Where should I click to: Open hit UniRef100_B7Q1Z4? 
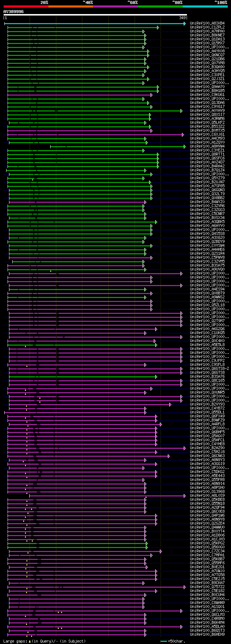[x=208, y=170]
